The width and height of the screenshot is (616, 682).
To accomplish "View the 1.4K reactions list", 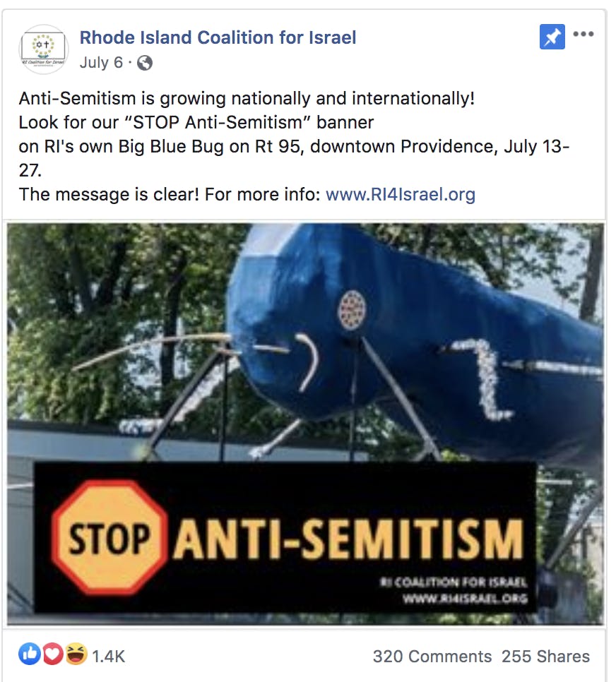I will (x=108, y=657).
